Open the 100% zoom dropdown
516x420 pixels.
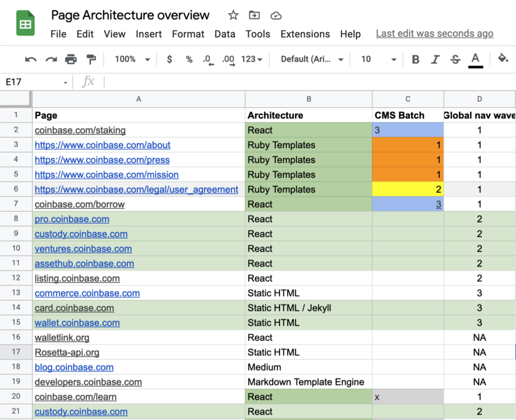click(x=133, y=59)
